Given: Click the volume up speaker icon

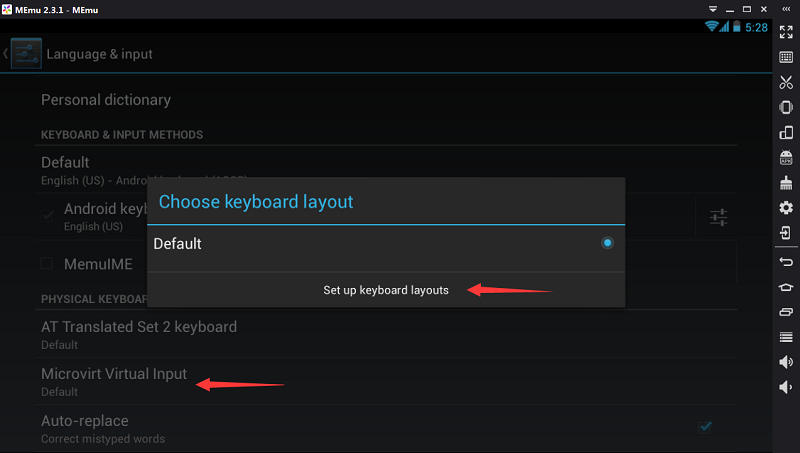Looking at the screenshot, I should click(786, 362).
